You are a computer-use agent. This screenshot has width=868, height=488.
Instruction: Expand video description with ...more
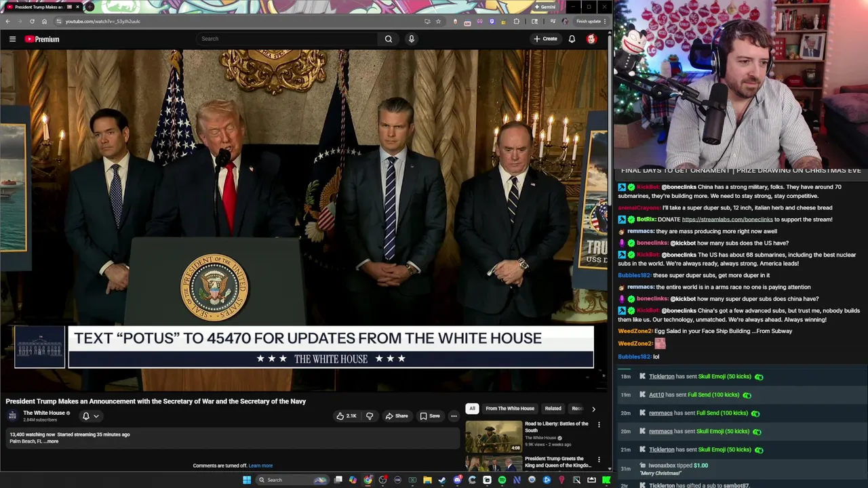coord(52,441)
